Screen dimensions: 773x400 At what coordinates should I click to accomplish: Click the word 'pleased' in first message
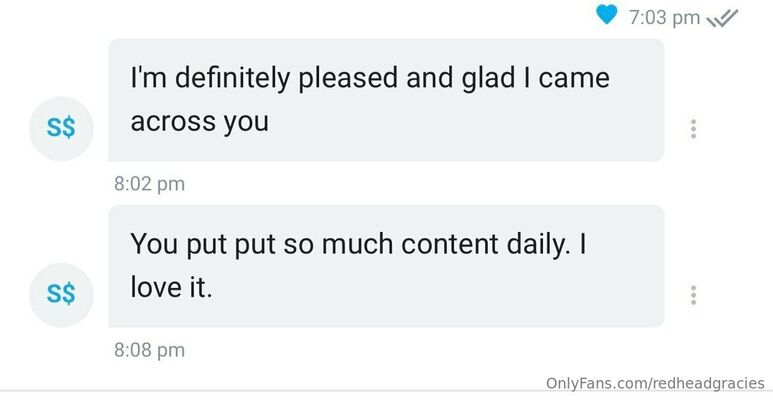pyautogui.click(x=348, y=79)
